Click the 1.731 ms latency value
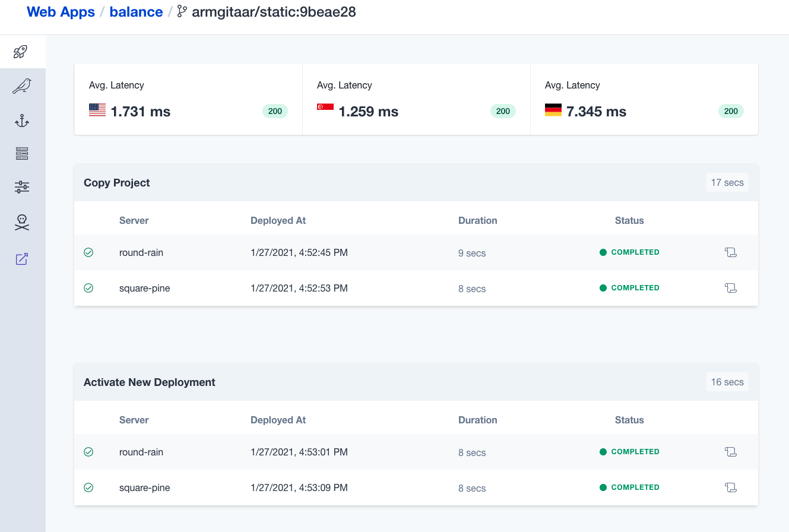The image size is (789, 532). [x=141, y=112]
